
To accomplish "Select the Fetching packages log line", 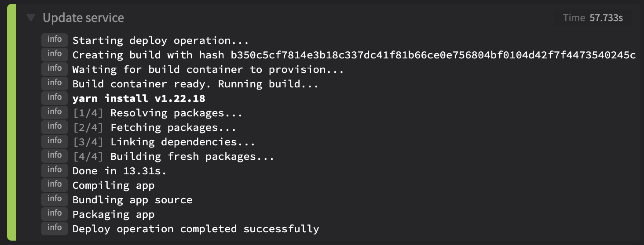I will (x=154, y=127).
